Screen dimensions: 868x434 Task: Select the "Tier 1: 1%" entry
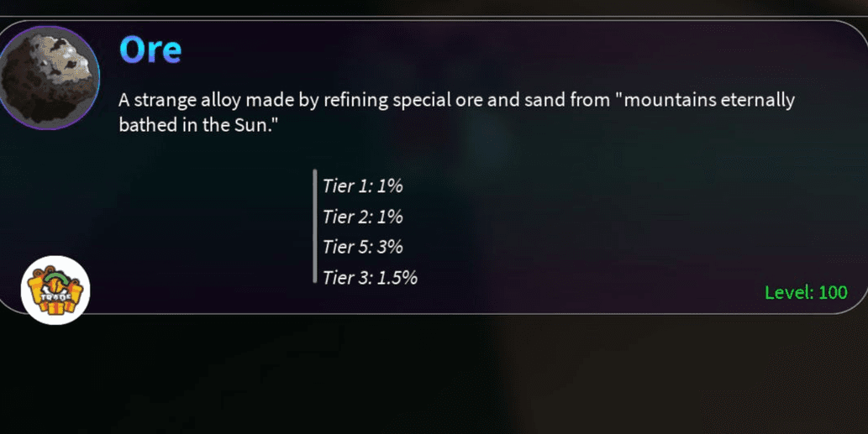(363, 186)
